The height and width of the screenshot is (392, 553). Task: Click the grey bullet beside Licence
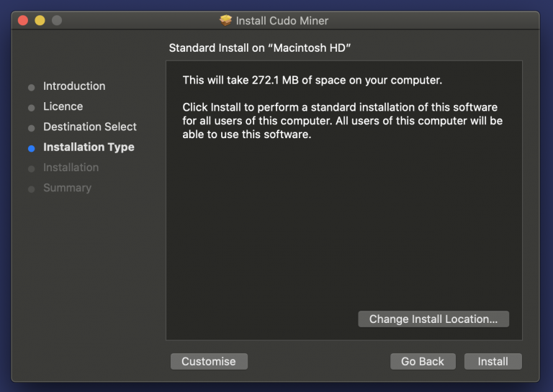click(x=31, y=107)
